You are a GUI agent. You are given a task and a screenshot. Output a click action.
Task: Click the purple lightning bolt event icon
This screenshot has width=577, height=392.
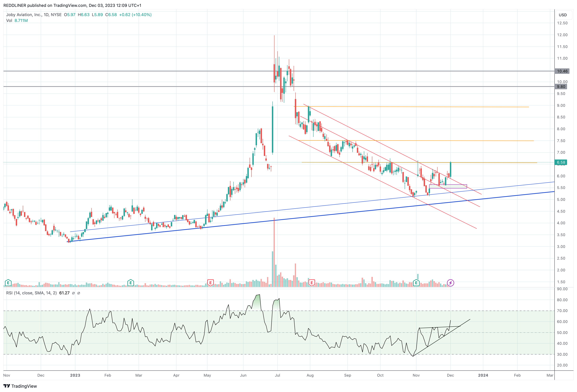pos(450,283)
